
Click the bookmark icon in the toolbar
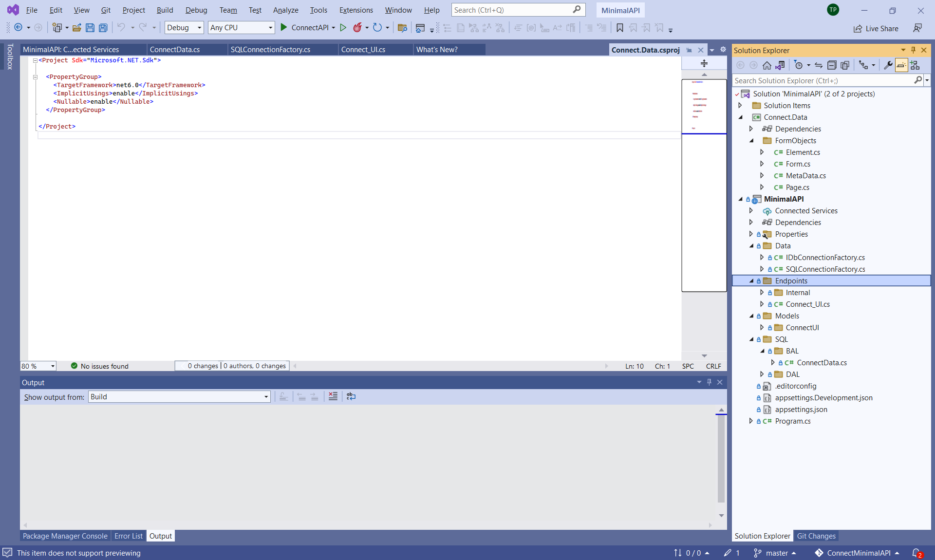coord(620,28)
